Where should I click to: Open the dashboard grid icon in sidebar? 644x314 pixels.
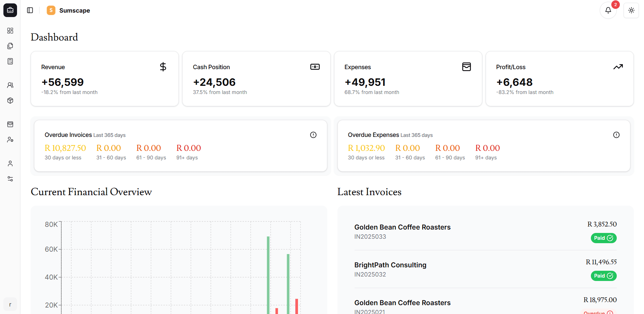(10, 31)
